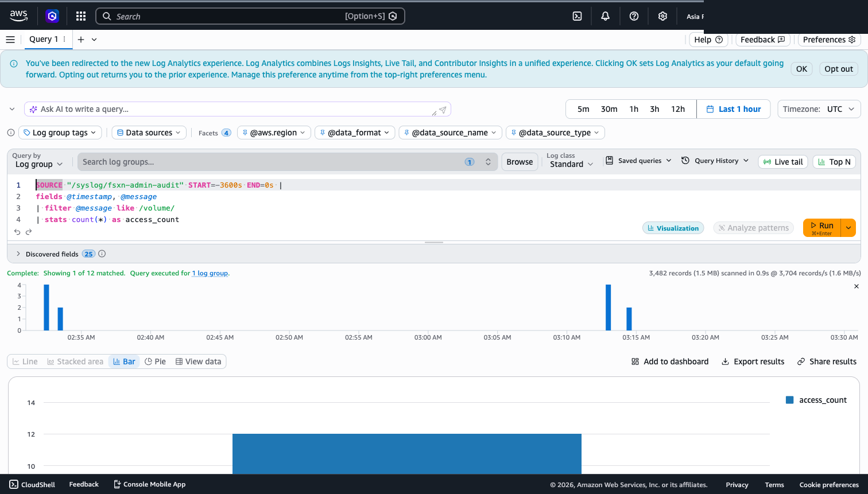Close the histogram panel
The height and width of the screenshot is (494, 868).
857,286
